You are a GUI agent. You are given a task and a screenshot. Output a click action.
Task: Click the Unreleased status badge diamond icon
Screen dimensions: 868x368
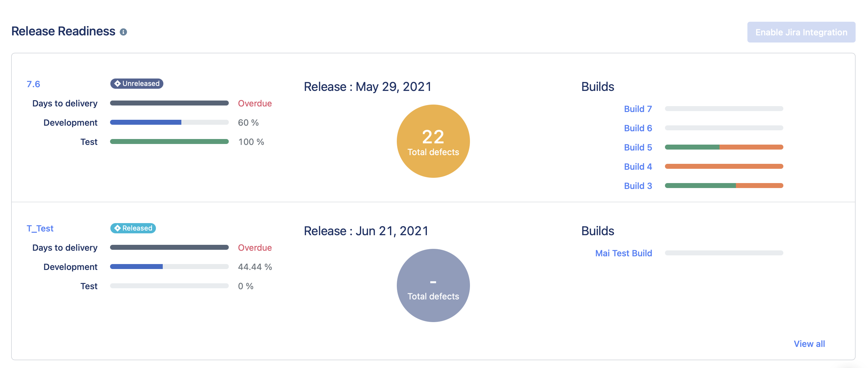[x=117, y=84]
